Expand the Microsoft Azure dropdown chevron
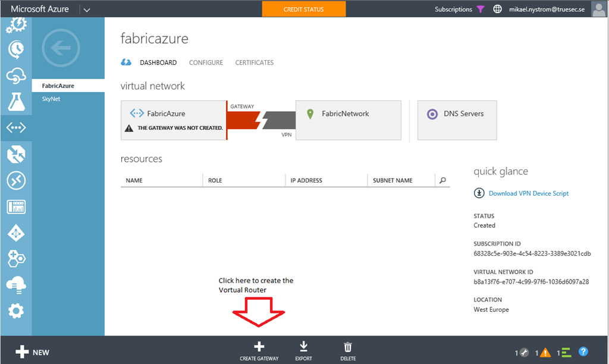This screenshot has width=609, height=364. click(87, 10)
